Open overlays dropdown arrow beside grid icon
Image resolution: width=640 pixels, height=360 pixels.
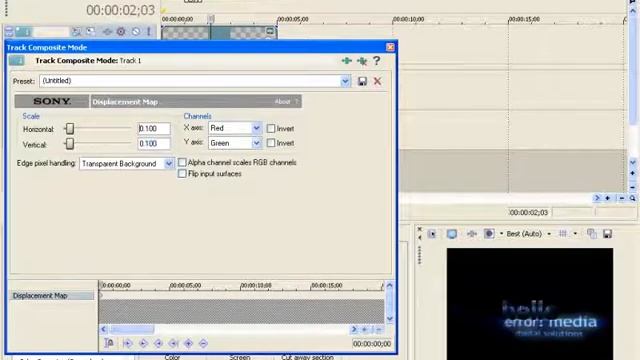pos(575,234)
